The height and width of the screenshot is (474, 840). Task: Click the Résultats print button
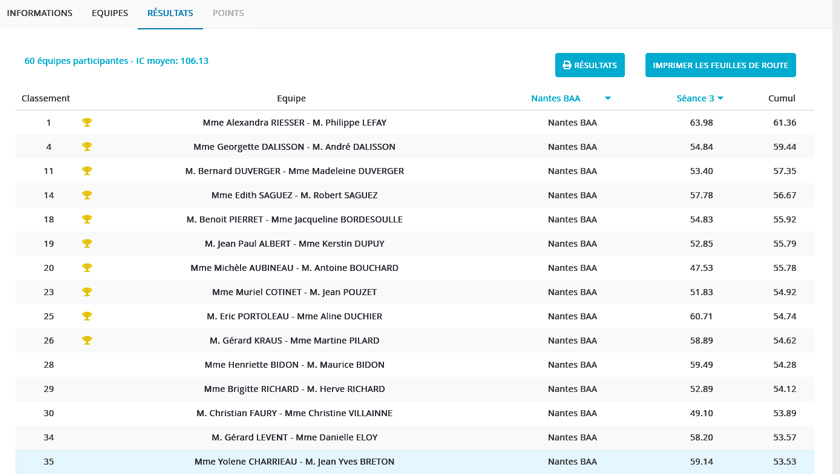590,65
